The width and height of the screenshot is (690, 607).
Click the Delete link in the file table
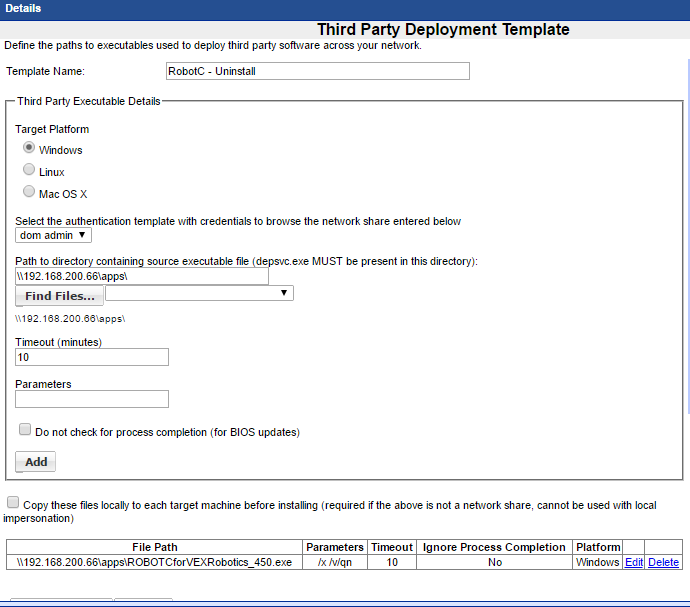663,563
